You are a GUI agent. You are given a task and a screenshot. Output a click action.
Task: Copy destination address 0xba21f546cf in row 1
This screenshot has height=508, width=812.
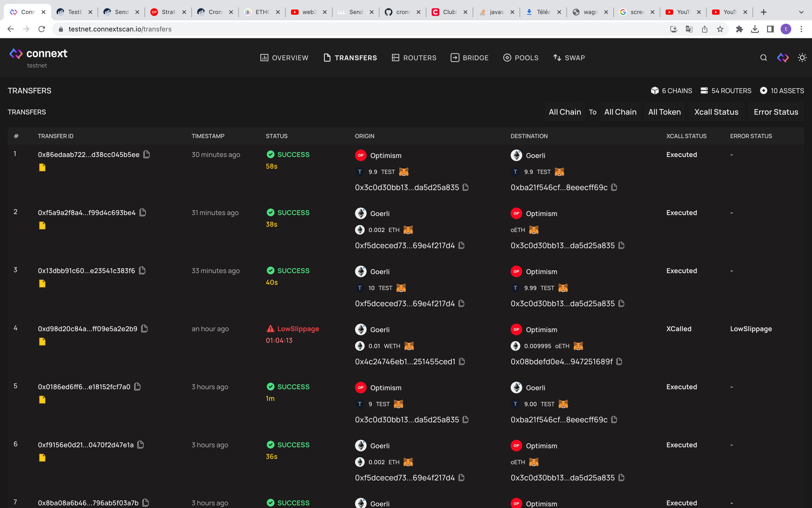pos(614,187)
